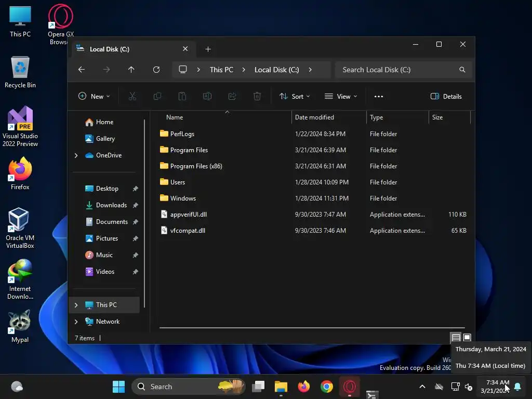
Task: Add a new tab with plus button
Action: click(x=208, y=49)
